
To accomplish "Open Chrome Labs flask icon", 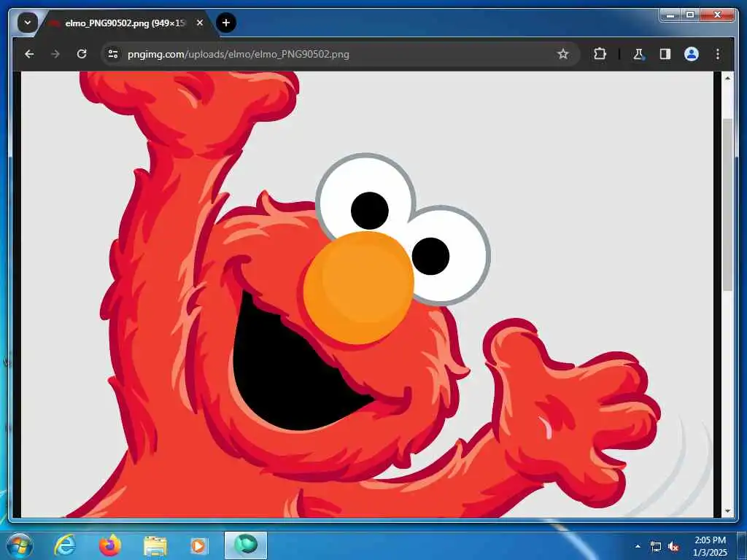I will (638, 54).
